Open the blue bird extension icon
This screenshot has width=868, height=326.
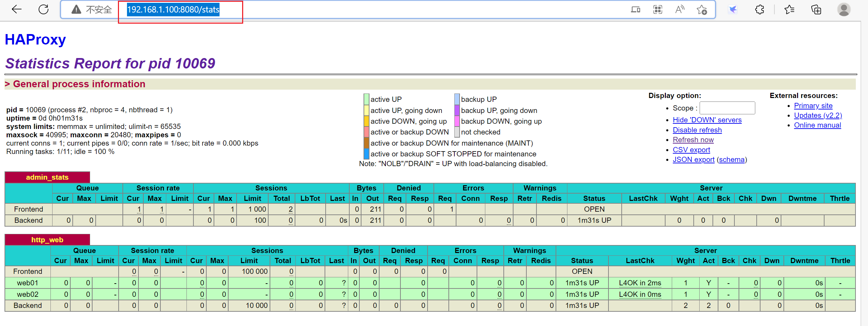(733, 10)
